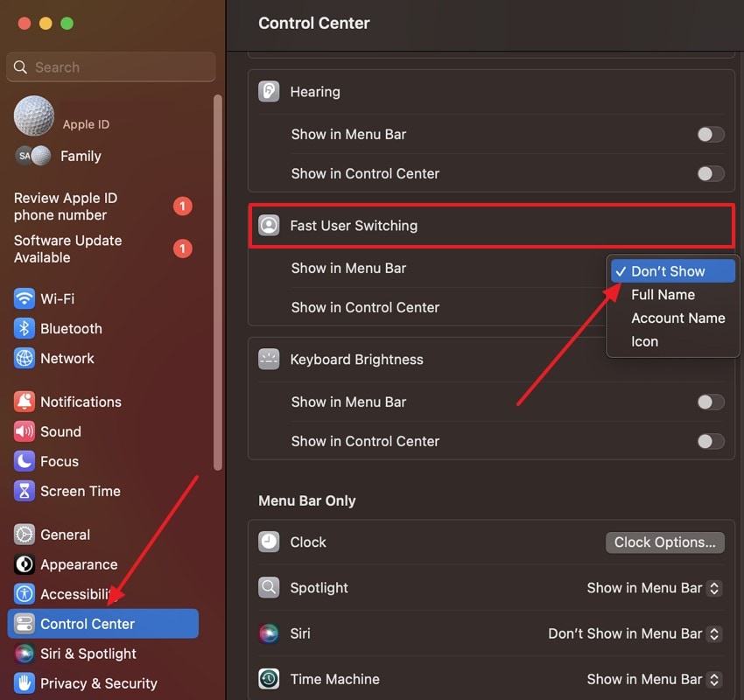744x700 pixels.
Task: Click the red close window button
Action: 25,24
